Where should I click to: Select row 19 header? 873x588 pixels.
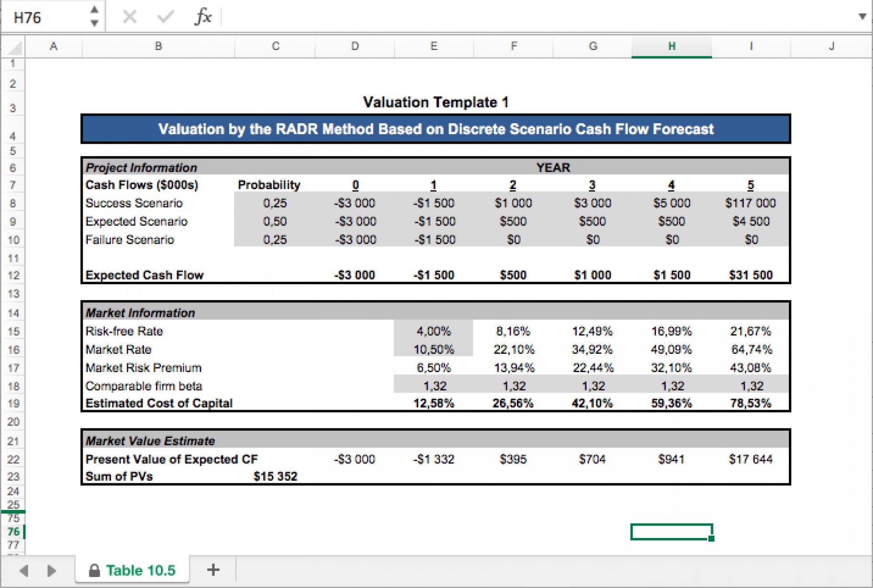click(x=13, y=403)
